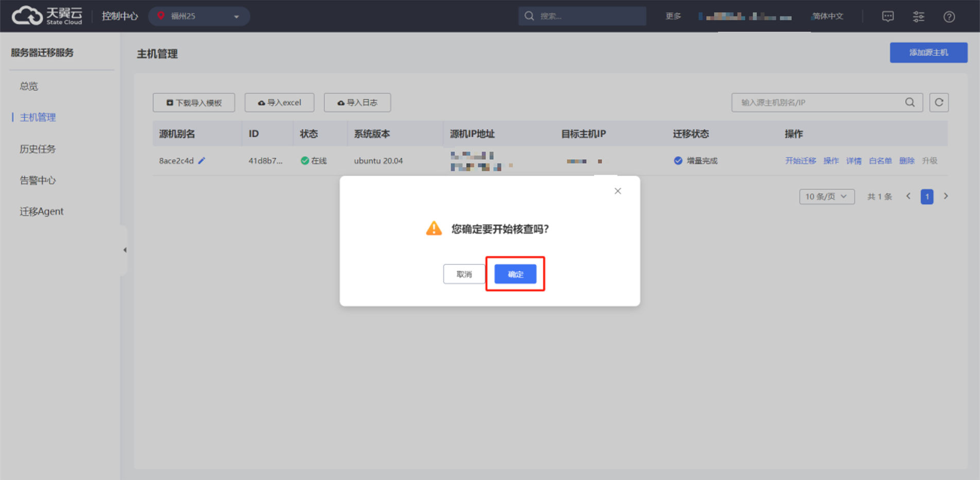Switch language via 简体中文

828,16
